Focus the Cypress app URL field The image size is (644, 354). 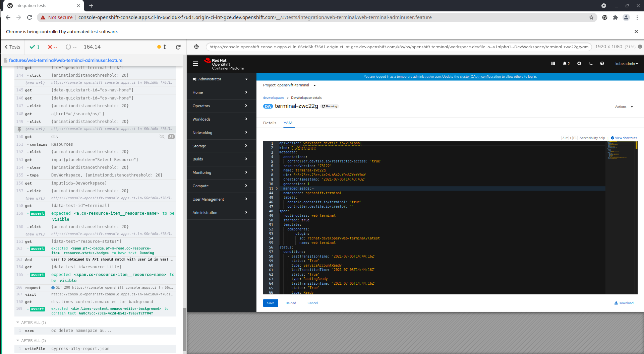tap(399, 47)
